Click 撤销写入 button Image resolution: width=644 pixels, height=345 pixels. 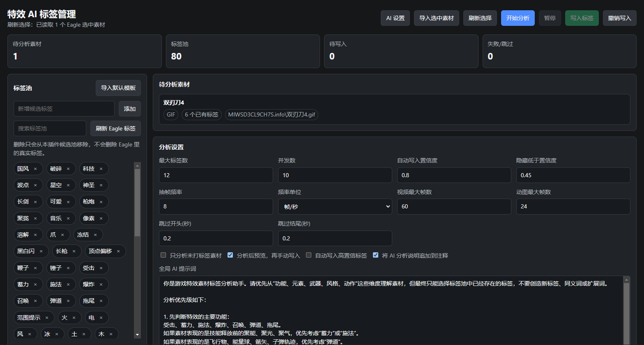click(x=620, y=18)
